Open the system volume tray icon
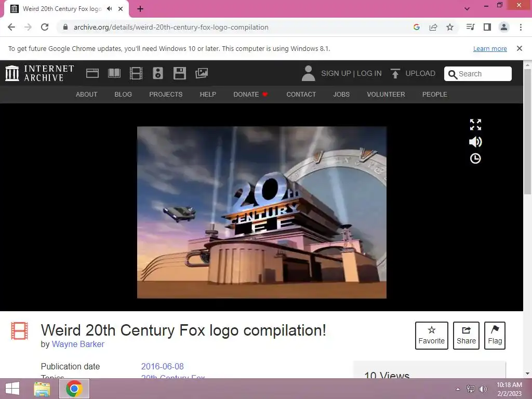 [x=483, y=389]
